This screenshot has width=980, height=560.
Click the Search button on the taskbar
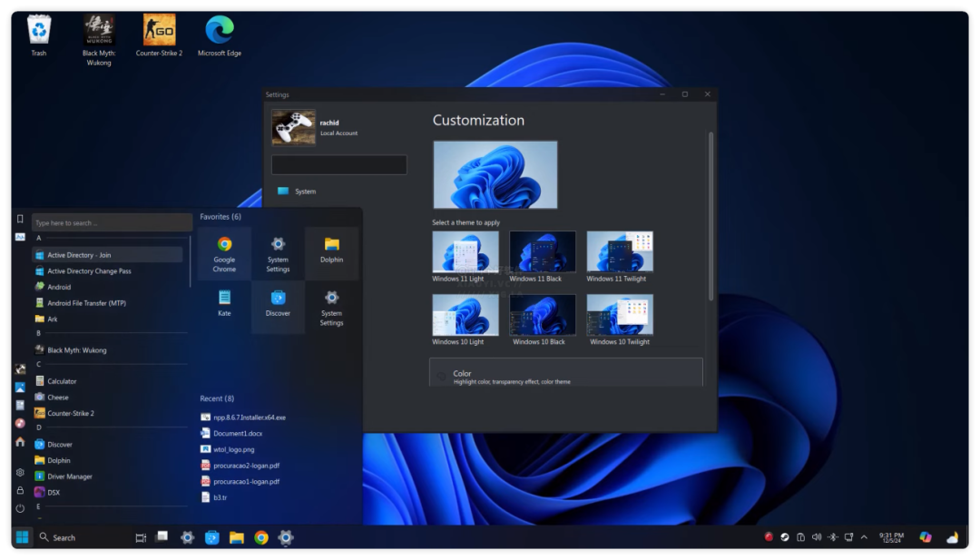pyautogui.click(x=58, y=537)
